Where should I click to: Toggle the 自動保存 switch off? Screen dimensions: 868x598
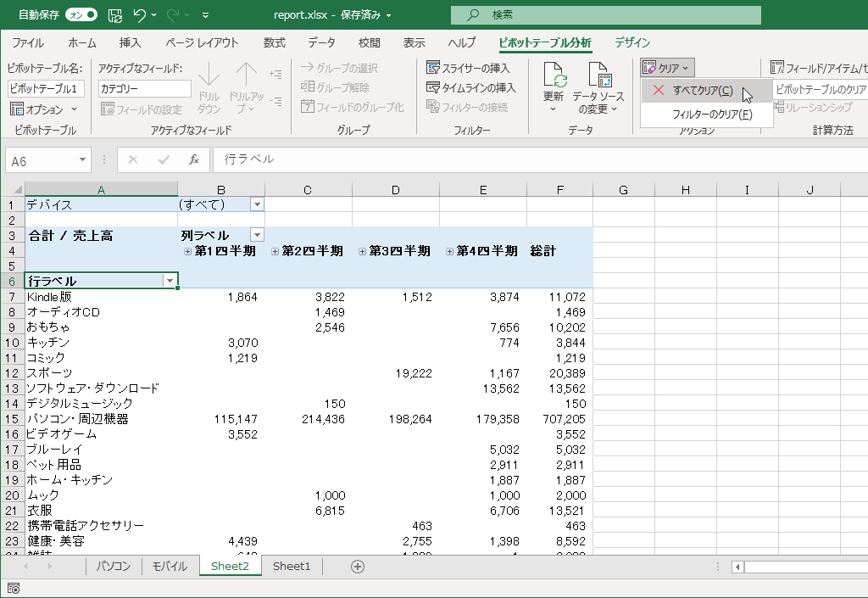coord(81,15)
